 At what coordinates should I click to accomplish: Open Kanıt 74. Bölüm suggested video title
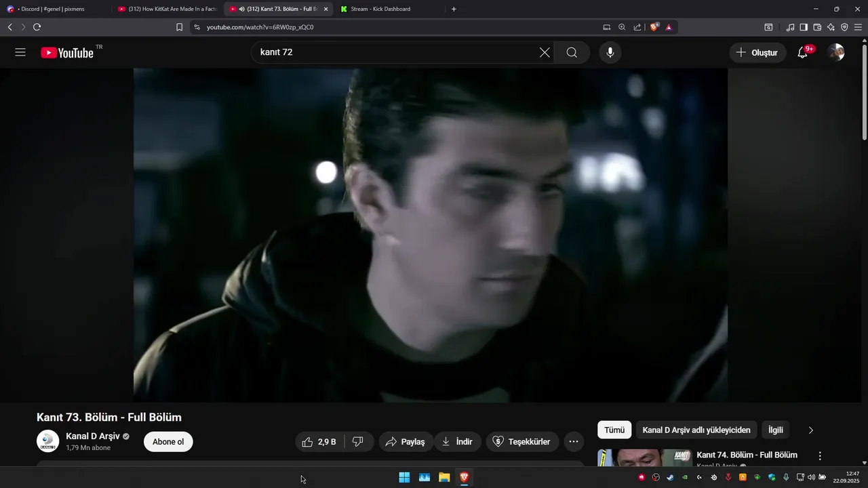[x=747, y=455]
